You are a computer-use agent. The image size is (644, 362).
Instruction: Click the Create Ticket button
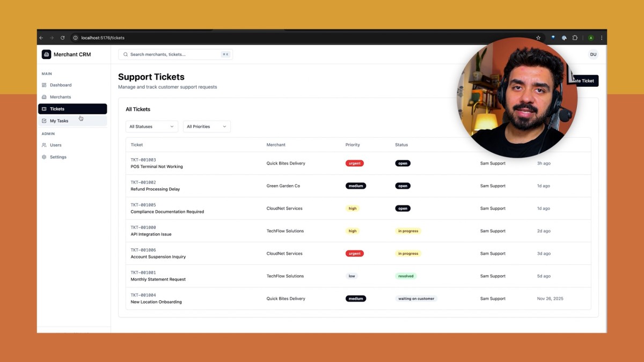(x=584, y=80)
